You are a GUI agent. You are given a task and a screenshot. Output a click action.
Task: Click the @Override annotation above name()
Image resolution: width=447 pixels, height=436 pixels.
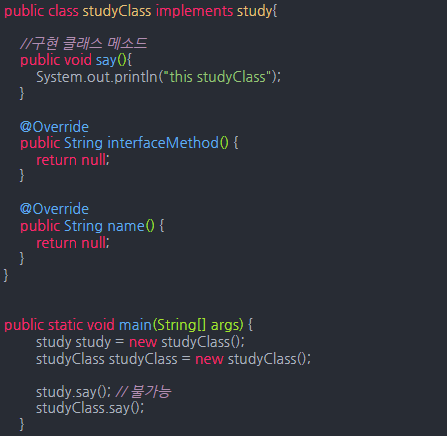(x=54, y=209)
